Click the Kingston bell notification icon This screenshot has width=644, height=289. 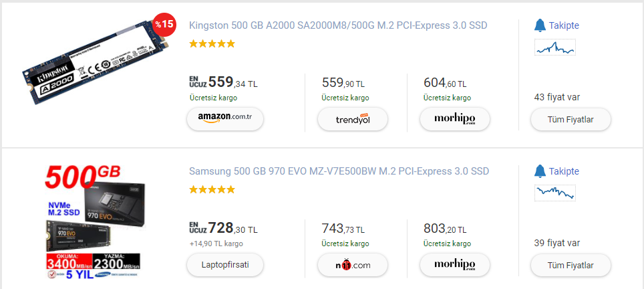[540, 25]
